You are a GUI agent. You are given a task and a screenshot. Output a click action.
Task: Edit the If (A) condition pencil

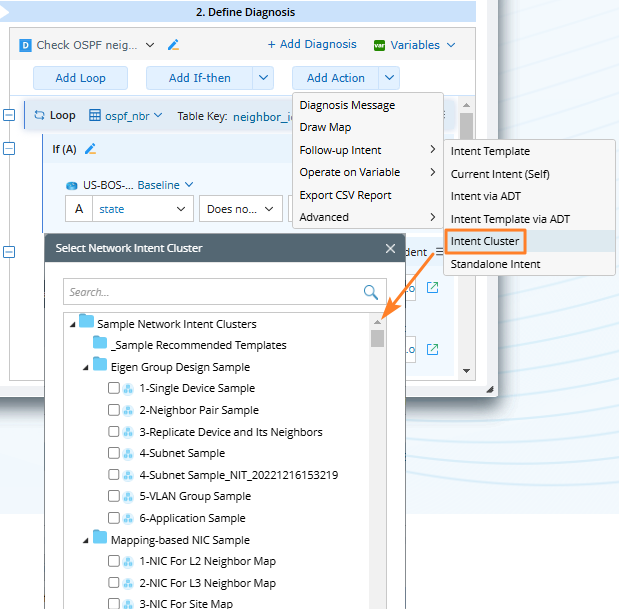[90, 149]
